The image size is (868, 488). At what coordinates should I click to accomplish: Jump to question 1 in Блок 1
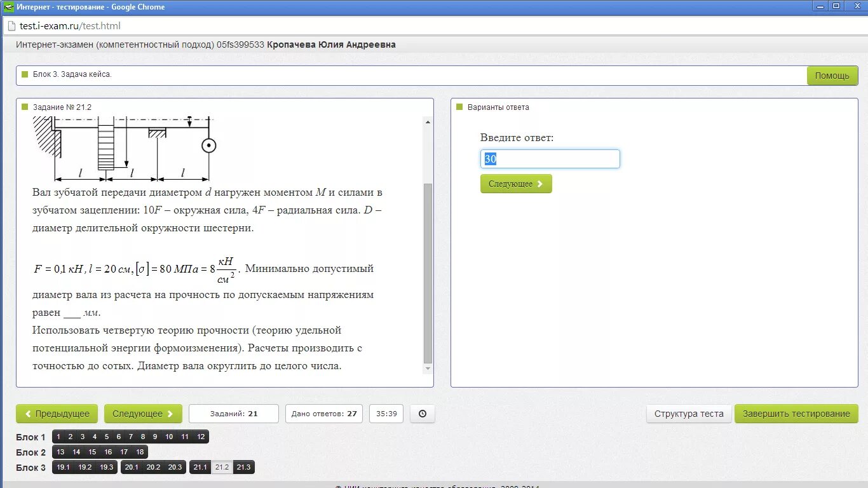coord(58,437)
